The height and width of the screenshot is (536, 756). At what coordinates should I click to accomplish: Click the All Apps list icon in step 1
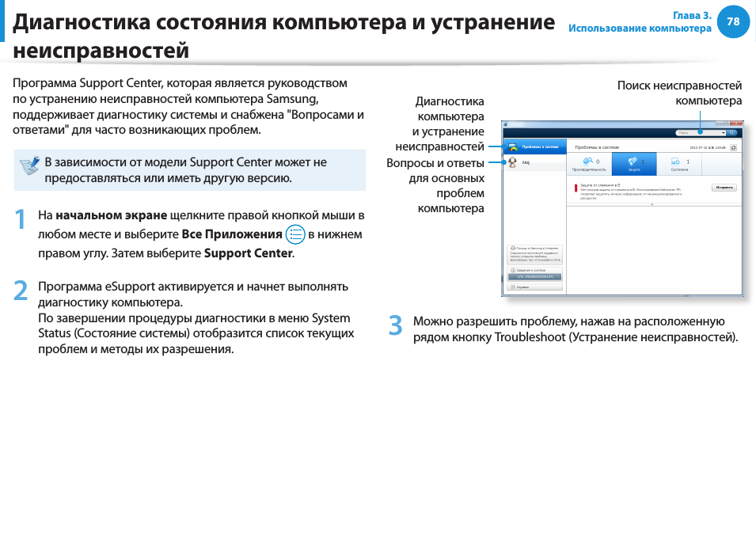pyautogui.click(x=295, y=234)
